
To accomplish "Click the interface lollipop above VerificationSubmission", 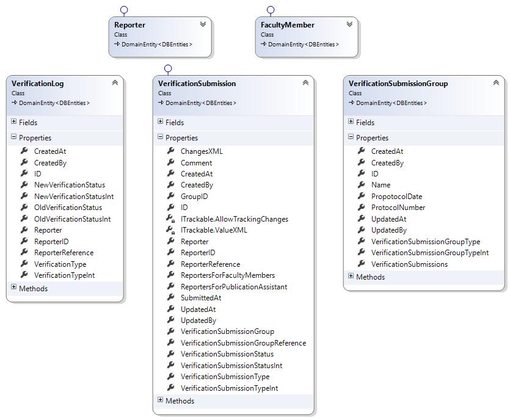I will 168,69.
